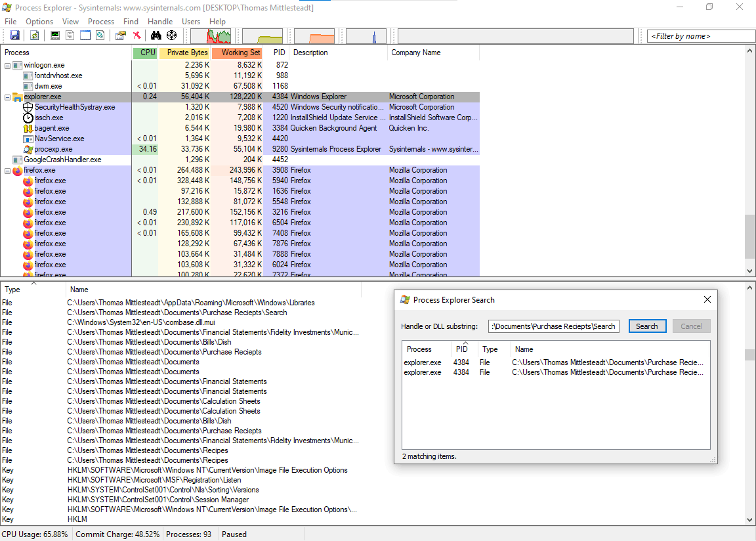Click the DLL/handle view toolbar icon
The height and width of the screenshot is (541, 756).
tap(100, 35)
